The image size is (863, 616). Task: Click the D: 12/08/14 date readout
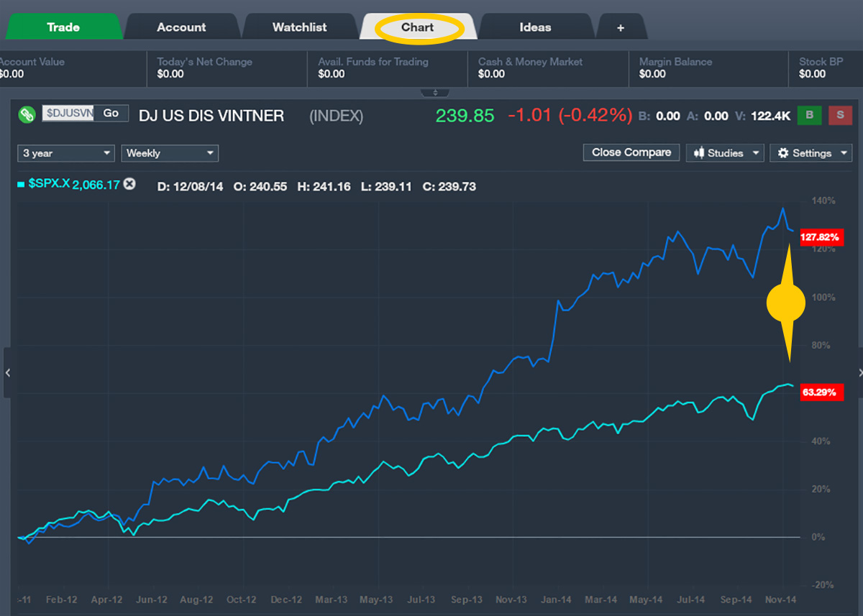190,187
